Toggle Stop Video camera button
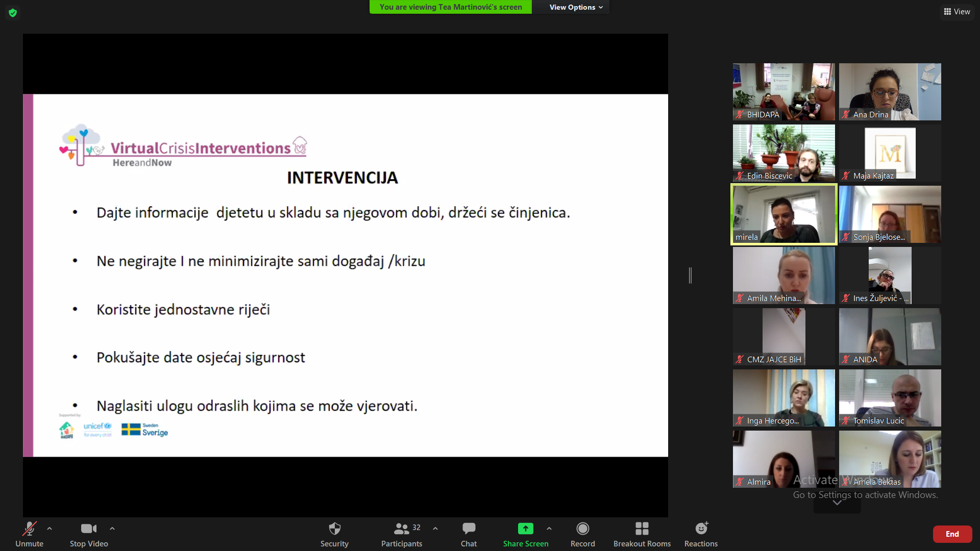 pyautogui.click(x=89, y=529)
